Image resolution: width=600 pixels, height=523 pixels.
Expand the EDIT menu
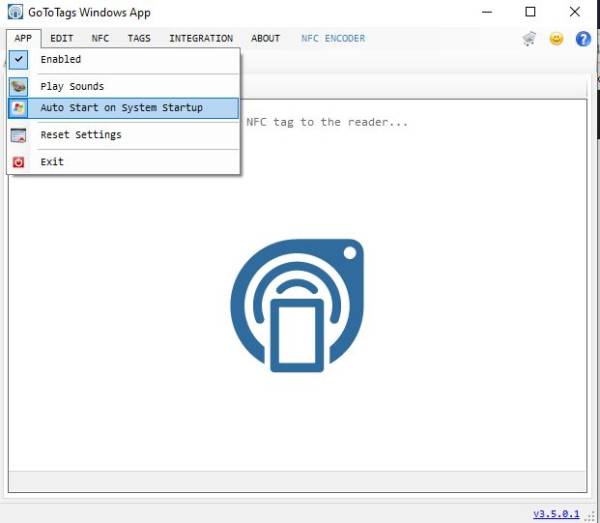(x=62, y=39)
